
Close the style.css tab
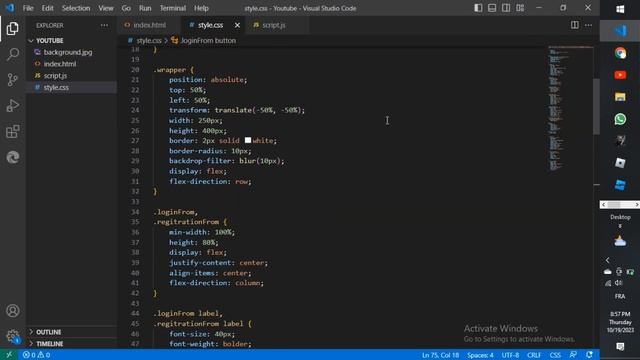point(237,25)
